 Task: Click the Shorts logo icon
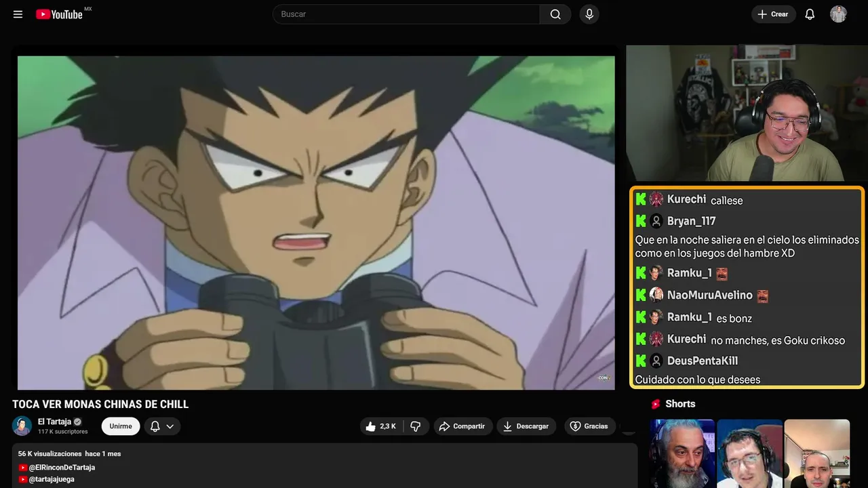tap(656, 404)
